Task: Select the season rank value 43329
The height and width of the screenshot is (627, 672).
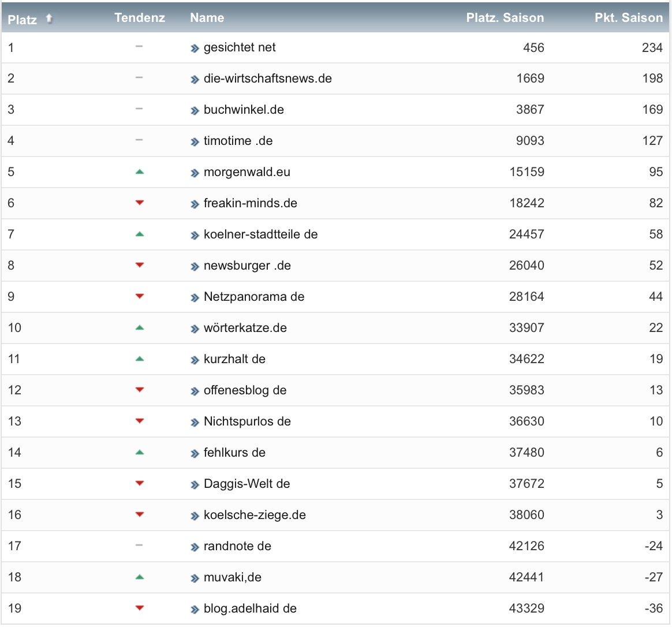Action: [527, 609]
